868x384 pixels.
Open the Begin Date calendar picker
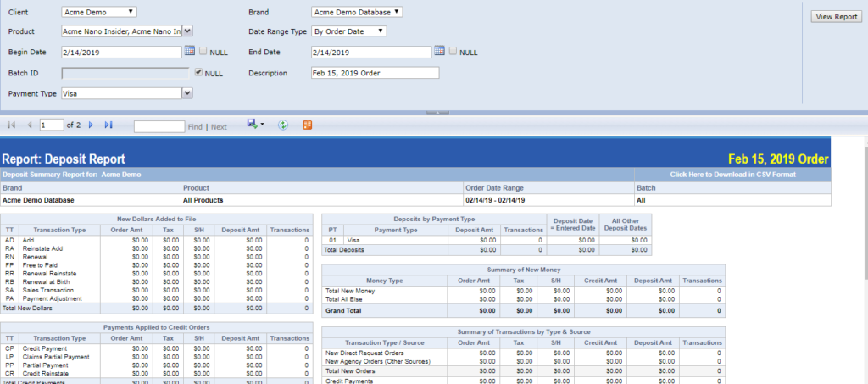point(188,52)
